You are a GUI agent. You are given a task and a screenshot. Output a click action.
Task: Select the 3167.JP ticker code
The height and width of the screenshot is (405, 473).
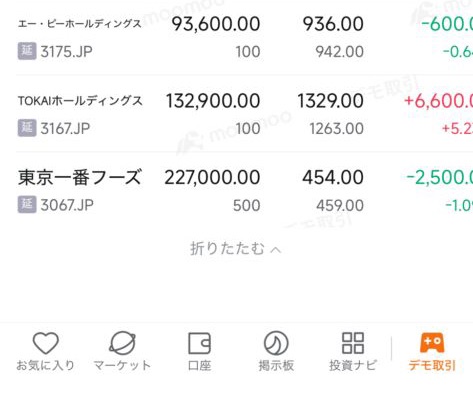click(65, 129)
